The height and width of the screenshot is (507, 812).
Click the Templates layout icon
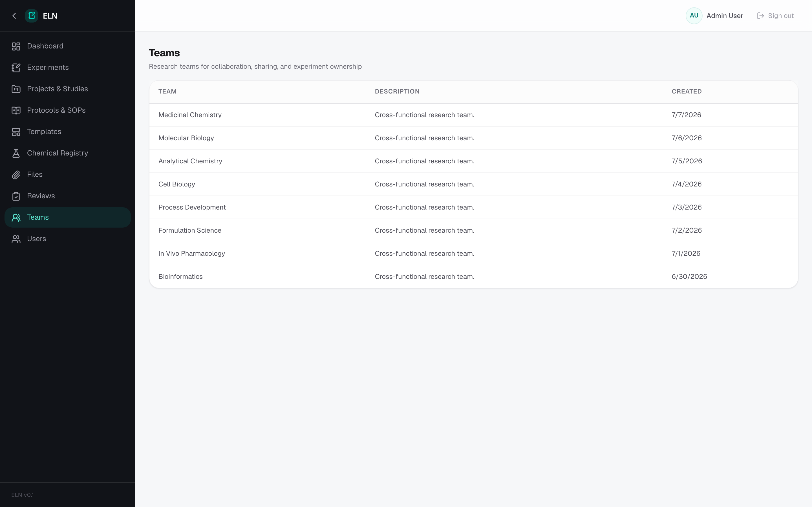pyautogui.click(x=16, y=132)
